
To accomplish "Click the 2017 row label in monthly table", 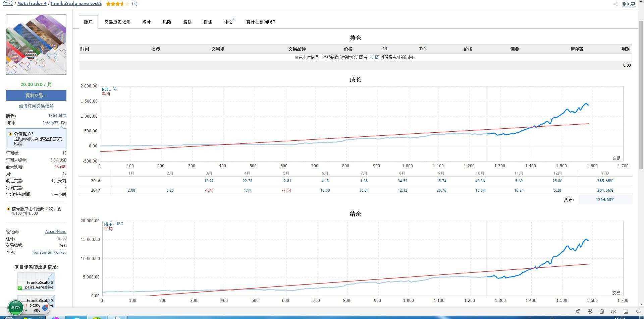I will 96,190.
